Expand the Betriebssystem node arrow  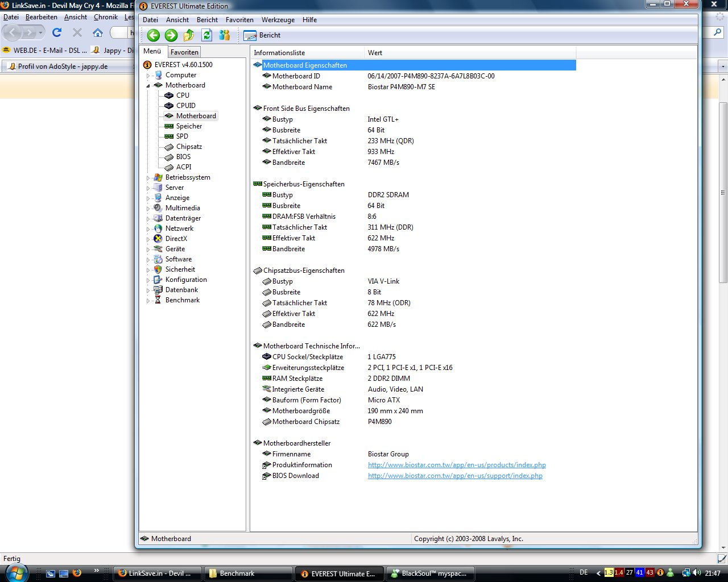tap(148, 177)
